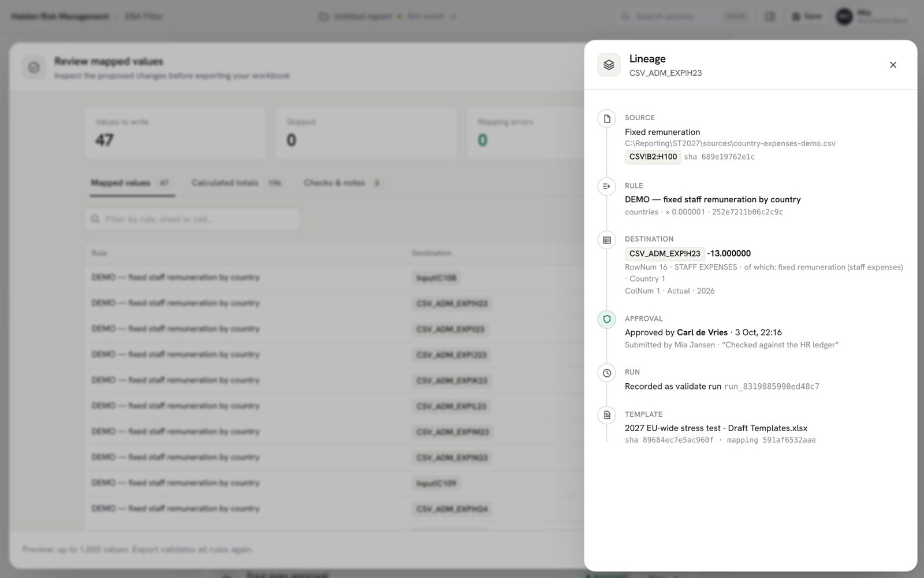
Task: Click the Template document icon
Action: click(606, 415)
